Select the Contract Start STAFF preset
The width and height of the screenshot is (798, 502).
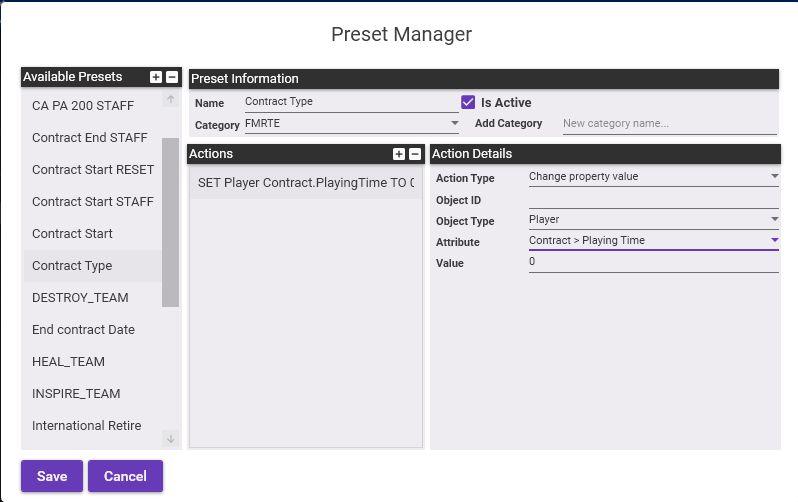pos(93,202)
